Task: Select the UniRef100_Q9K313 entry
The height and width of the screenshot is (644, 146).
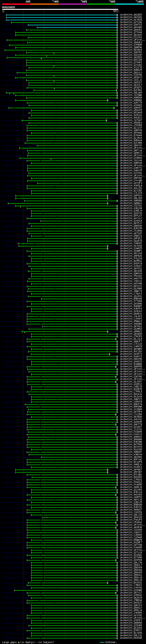Action: 131,605
